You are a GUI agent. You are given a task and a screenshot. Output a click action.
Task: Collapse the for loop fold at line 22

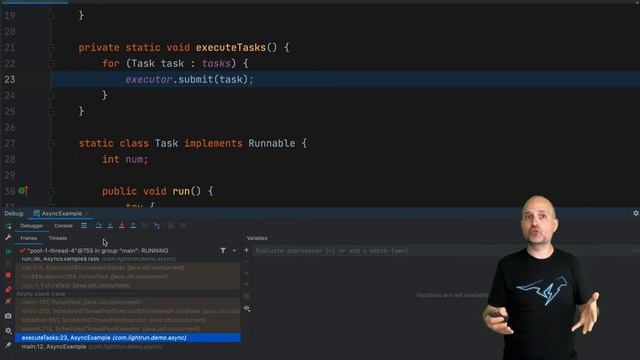click(x=51, y=63)
